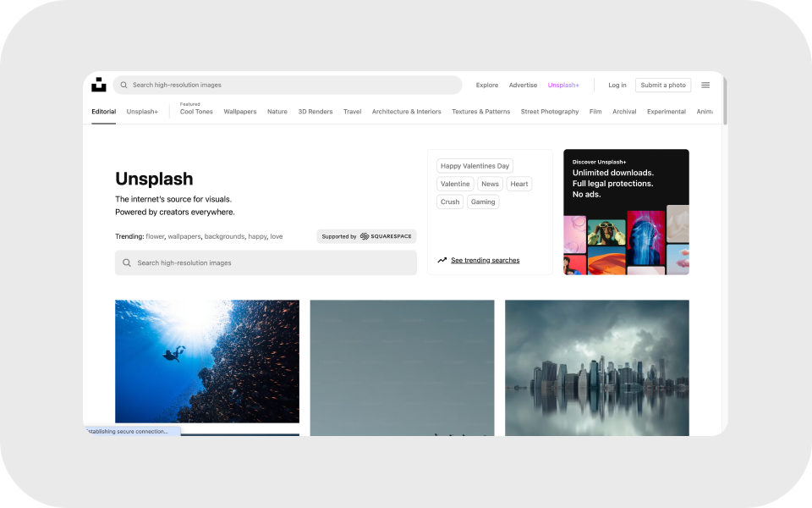Click the trending arrow icon beside See trending searches
This screenshot has width=812, height=508.
pos(442,260)
